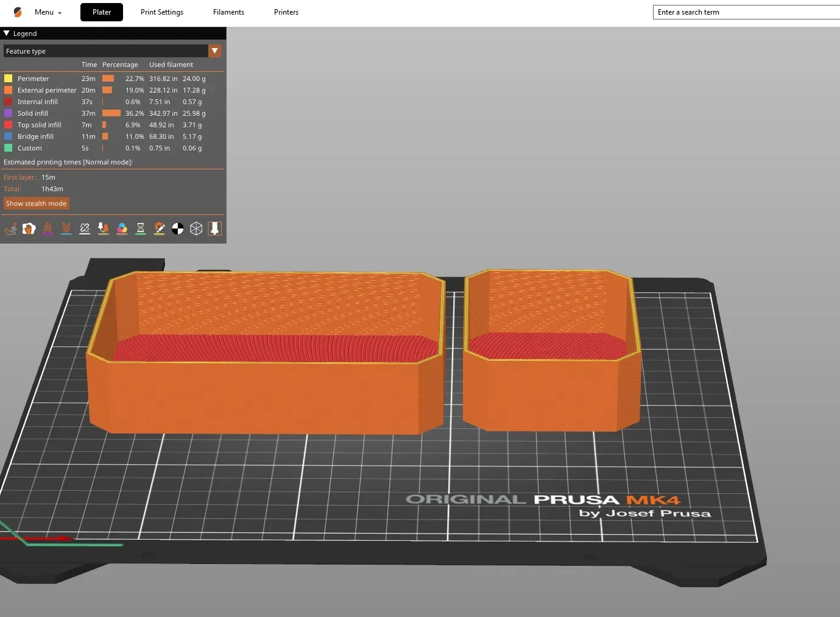Toggle center of gravity marker
Viewport: 840px width, 617px height.
[178, 228]
